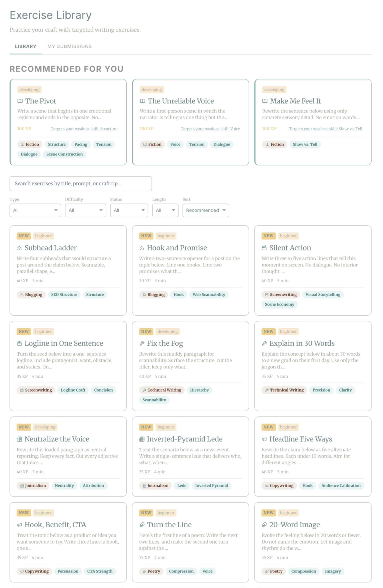Click the Visual Storytelling tag
The height and width of the screenshot is (588, 383).
[x=323, y=294]
